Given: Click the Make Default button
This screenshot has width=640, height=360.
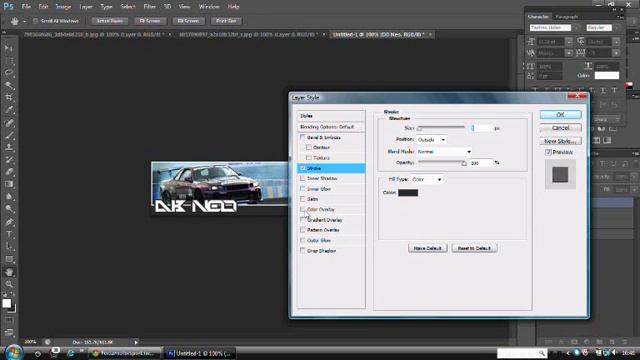Looking at the screenshot, I should tap(427, 248).
